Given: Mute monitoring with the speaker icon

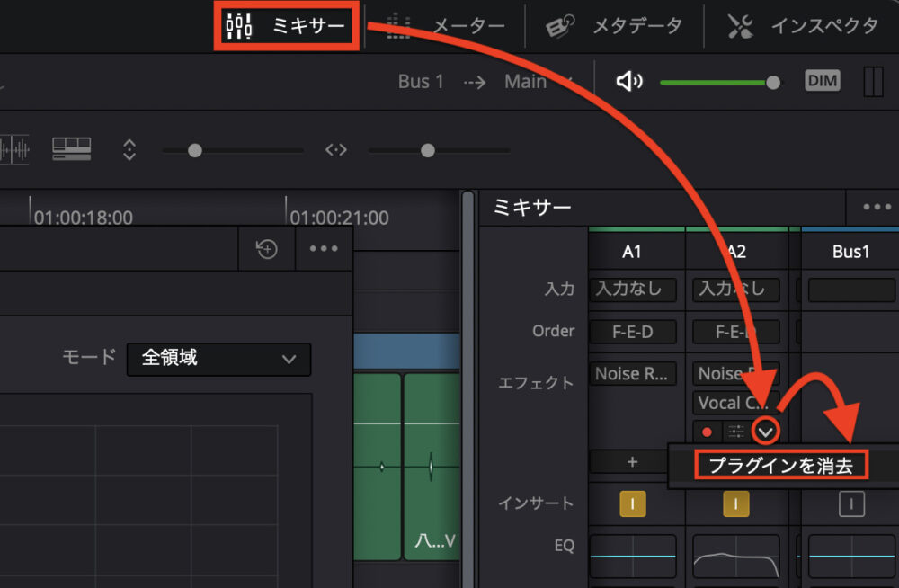Looking at the screenshot, I should tap(629, 82).
